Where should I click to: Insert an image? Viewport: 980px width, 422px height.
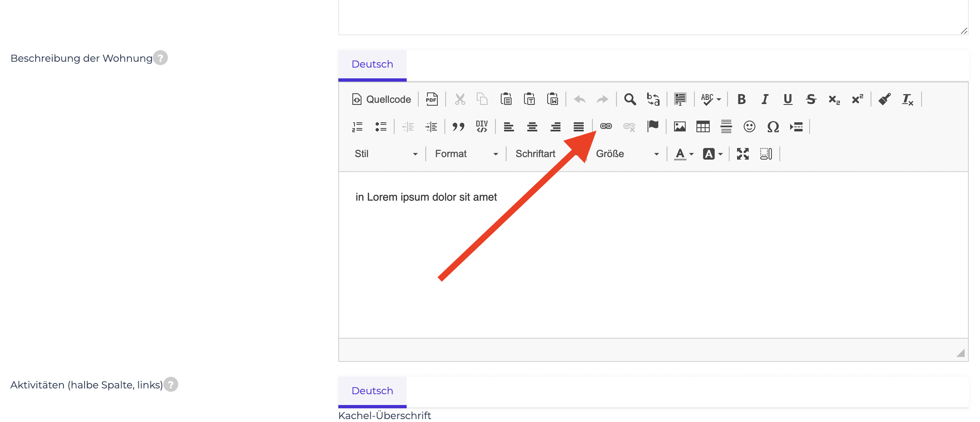[680, 126]
